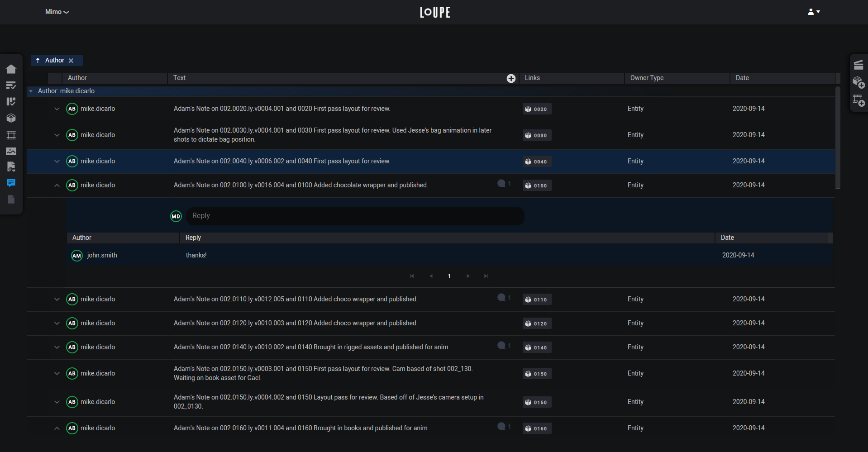
Task: Click the AB avatar on 002.0020 row
Action: 72,109
